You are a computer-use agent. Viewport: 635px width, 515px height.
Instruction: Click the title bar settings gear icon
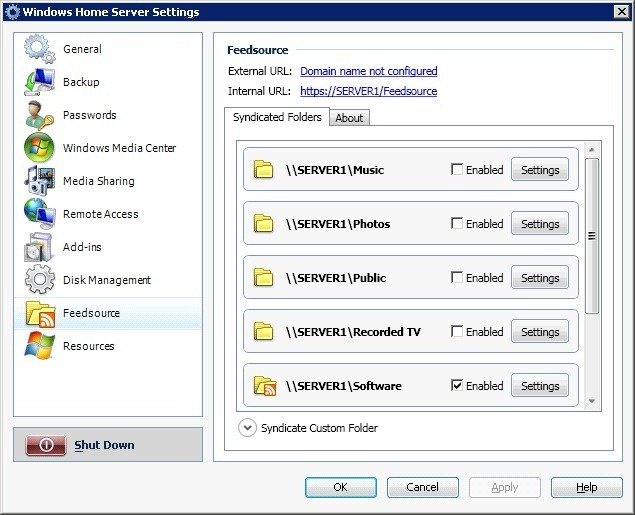click(x=12, y=12)
